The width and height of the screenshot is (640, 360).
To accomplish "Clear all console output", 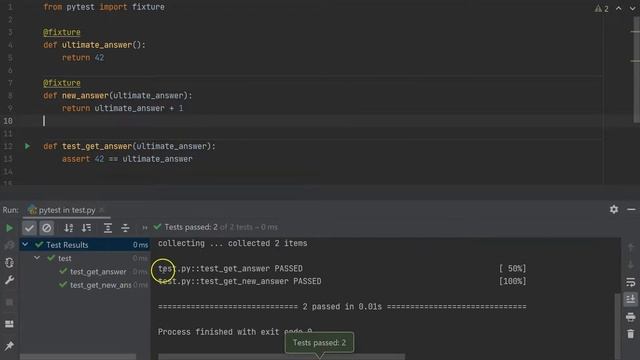I will (631, 334).
